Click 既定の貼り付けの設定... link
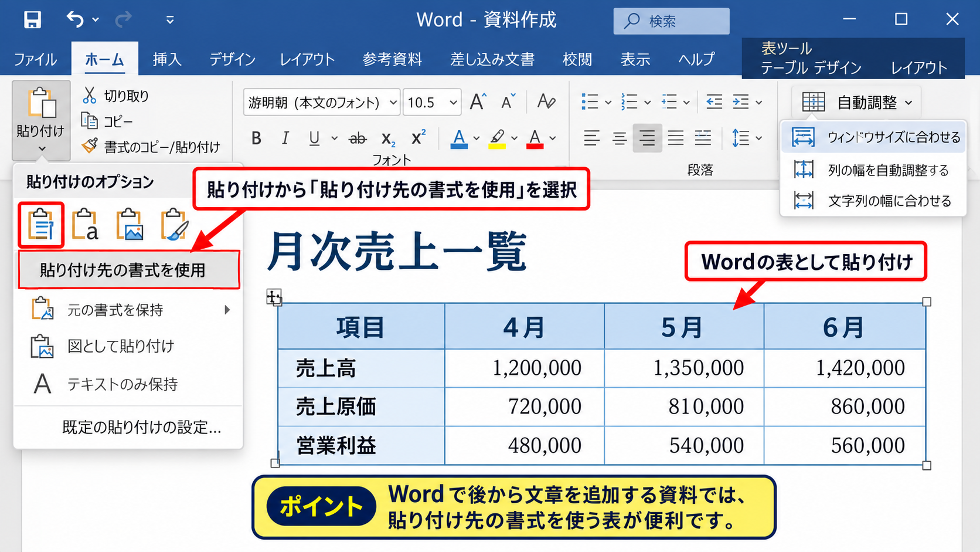The width and height of the screenshot is (980, 552). [142, 428]
